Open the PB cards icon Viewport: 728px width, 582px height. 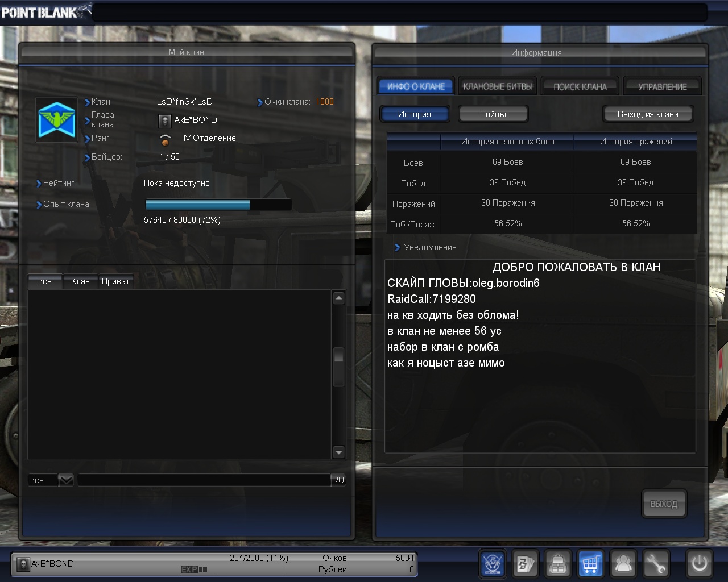click(x=525, y=564)
